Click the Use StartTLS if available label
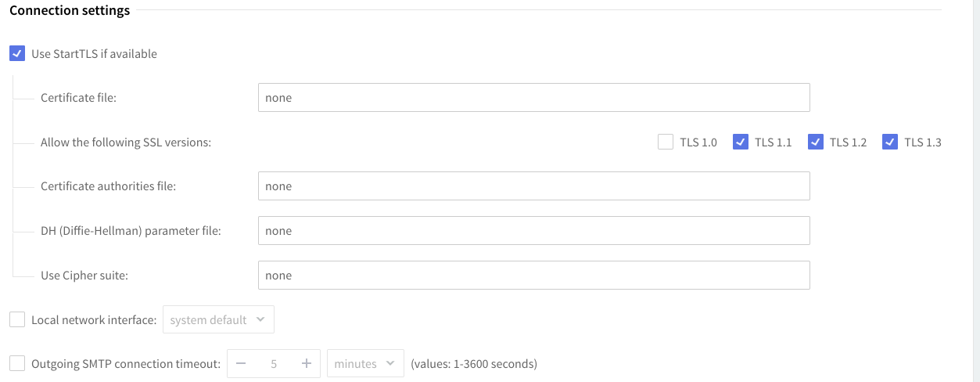Screen dimensions: 980x382 coord(94,54)
